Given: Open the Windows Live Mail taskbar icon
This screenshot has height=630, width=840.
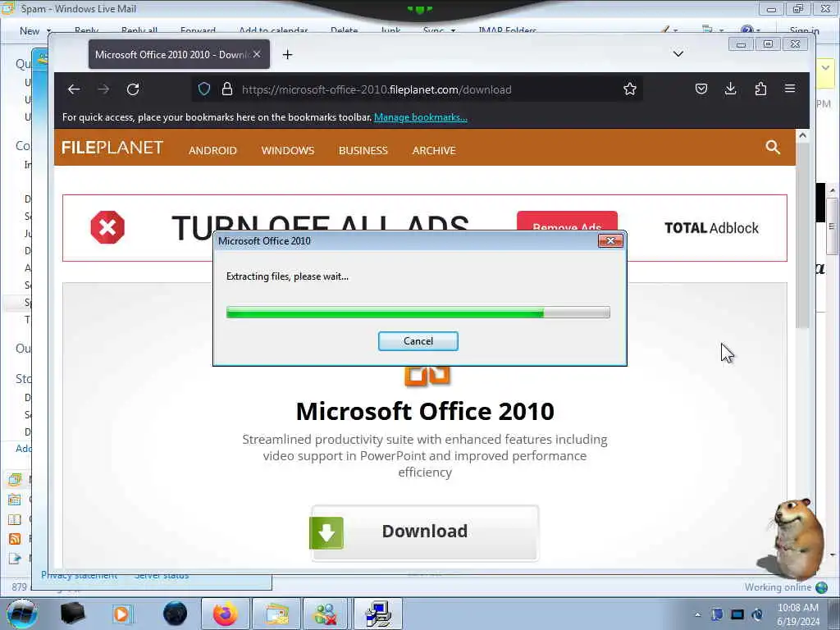Looking at the screenshot, I should coord(276,614).
